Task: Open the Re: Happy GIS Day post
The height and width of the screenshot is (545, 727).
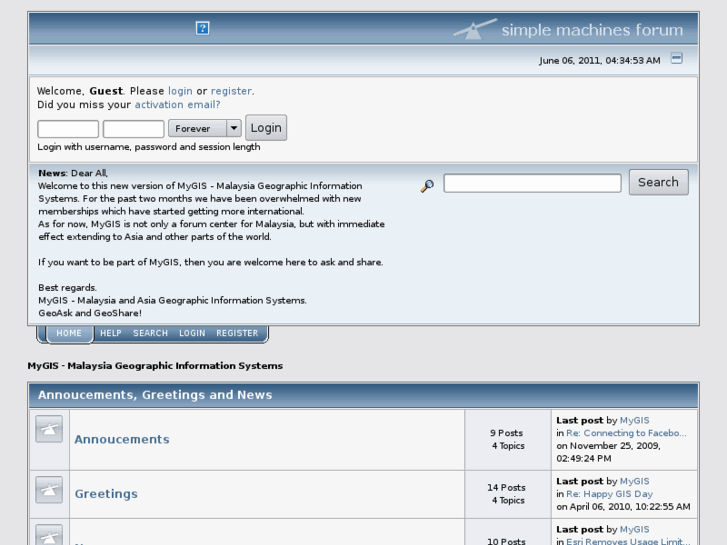Action: [609, 494]
